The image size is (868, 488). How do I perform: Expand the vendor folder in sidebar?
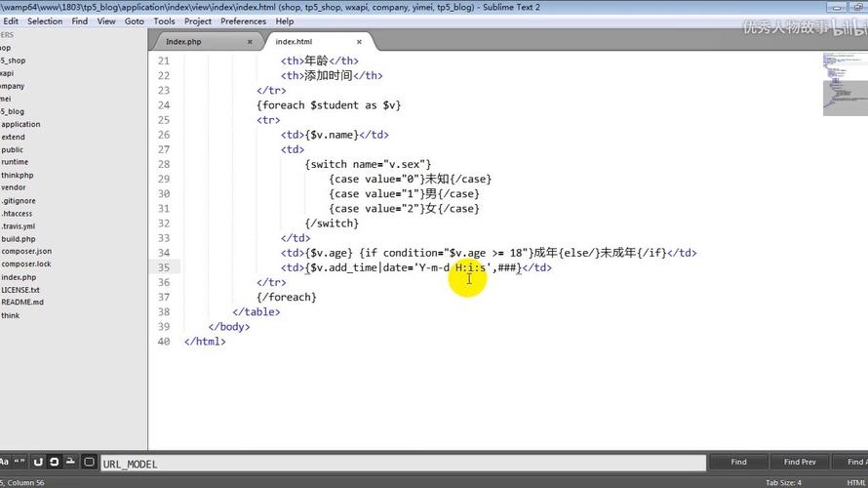coord(14,187)
